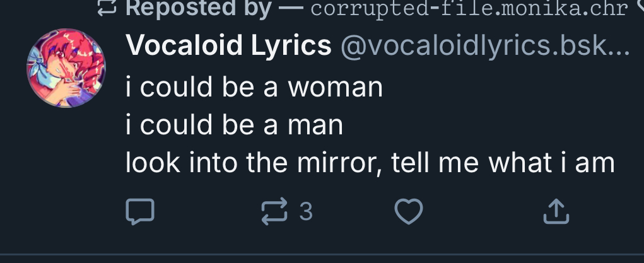
Task: Open the Vocaloid Lyrics profile avatar
Action: [66, 67]
